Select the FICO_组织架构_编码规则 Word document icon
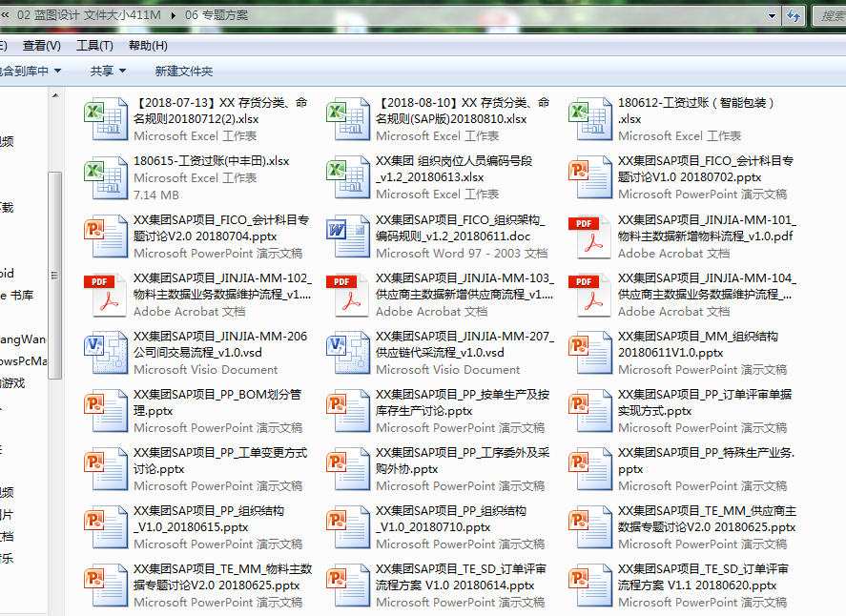 coord(347,236)
